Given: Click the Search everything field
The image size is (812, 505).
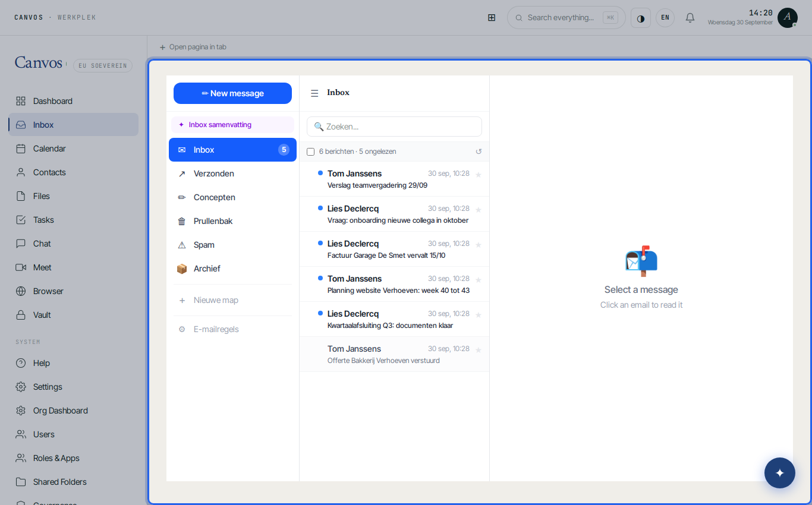Looking at the screenshot, I should click(x=566, y=18).
